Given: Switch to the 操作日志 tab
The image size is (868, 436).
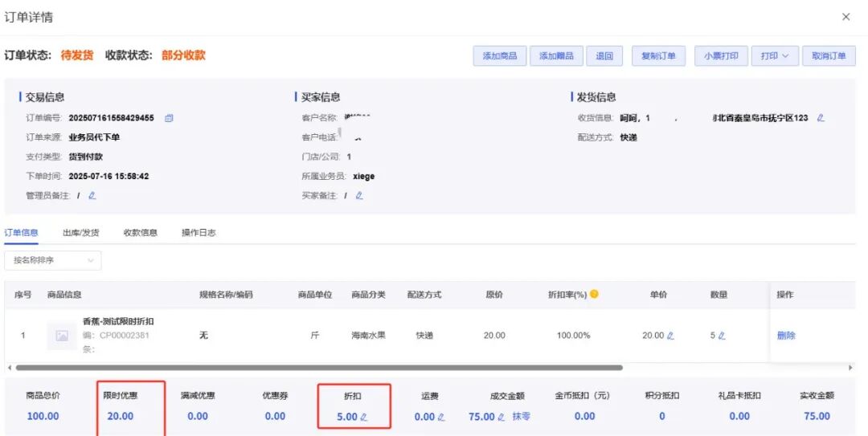Looking at the screenshot, I should click(199, 232).
